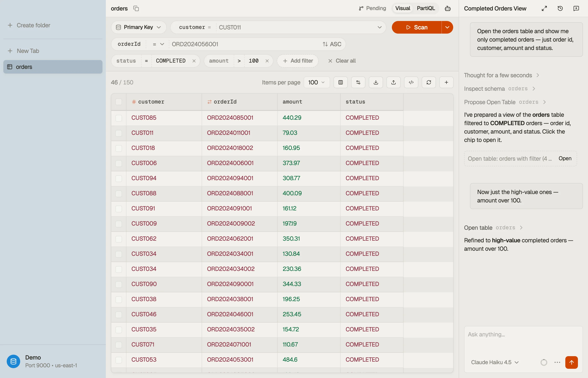Open the Primary Key dropdown
This screenshot has width=588, height=378.
click(138, 27)
